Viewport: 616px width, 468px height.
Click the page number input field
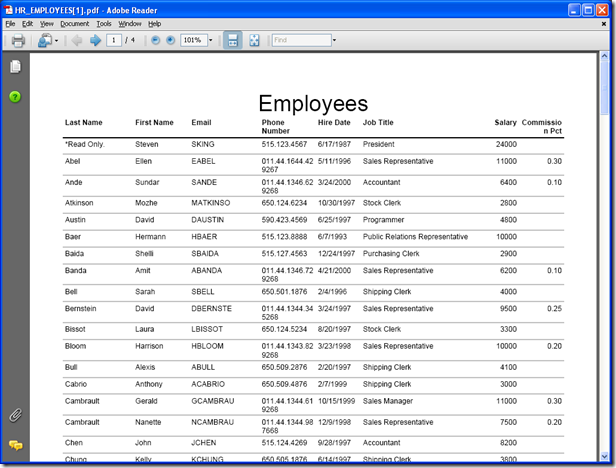114,40
